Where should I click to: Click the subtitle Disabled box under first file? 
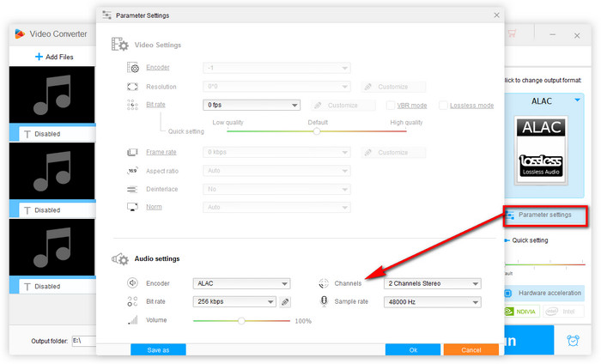pyautogui.click(x=58, y=134)
